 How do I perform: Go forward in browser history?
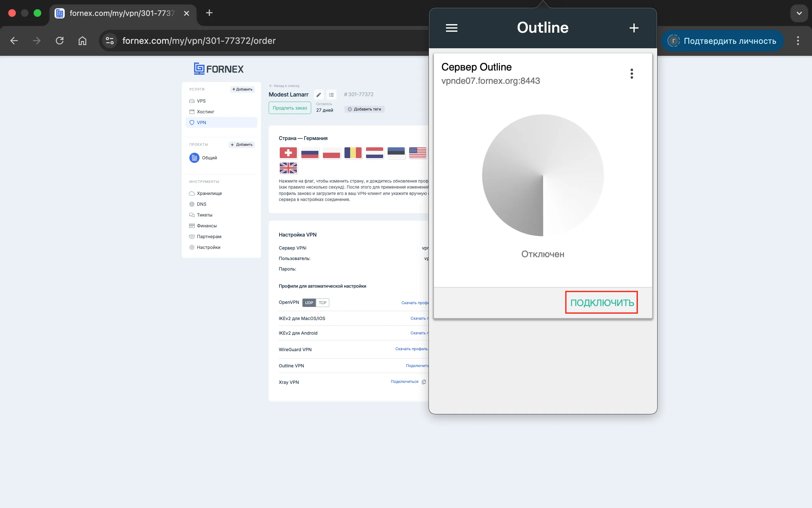[37, 41]
